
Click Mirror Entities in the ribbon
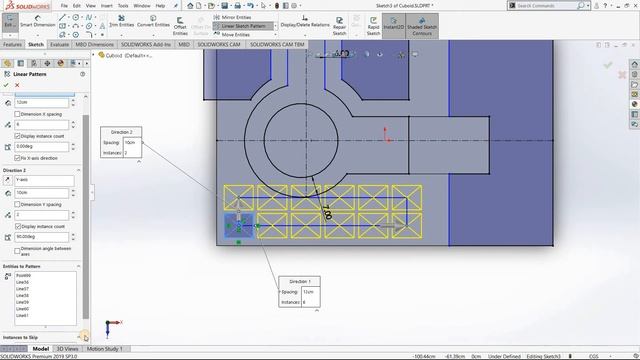pyautogui.click(x=232, y=17)
